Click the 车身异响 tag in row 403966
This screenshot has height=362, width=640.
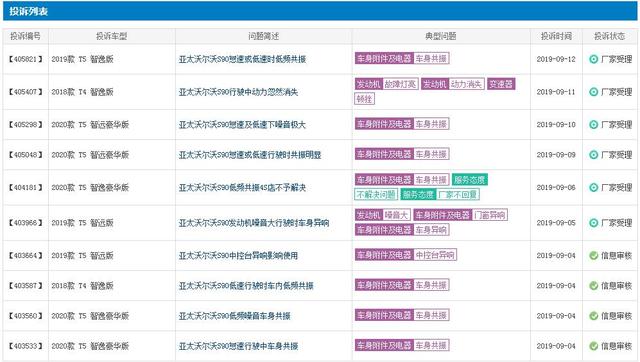431,230
